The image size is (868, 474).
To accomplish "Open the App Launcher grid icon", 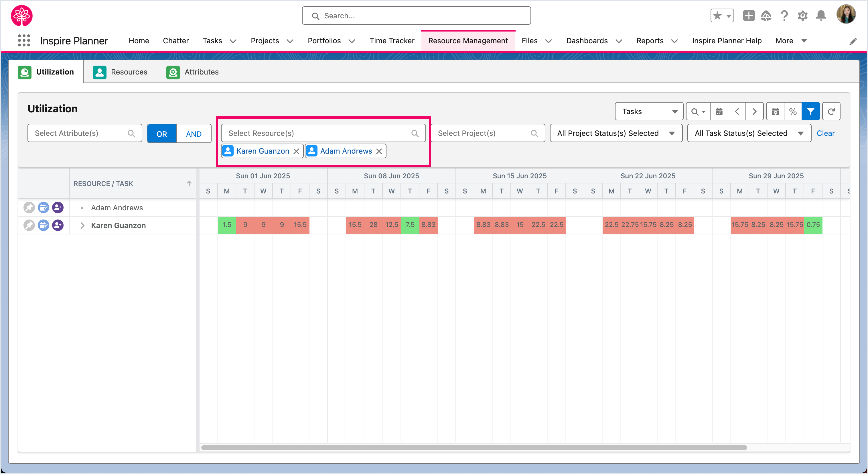I will coord(24,40).
